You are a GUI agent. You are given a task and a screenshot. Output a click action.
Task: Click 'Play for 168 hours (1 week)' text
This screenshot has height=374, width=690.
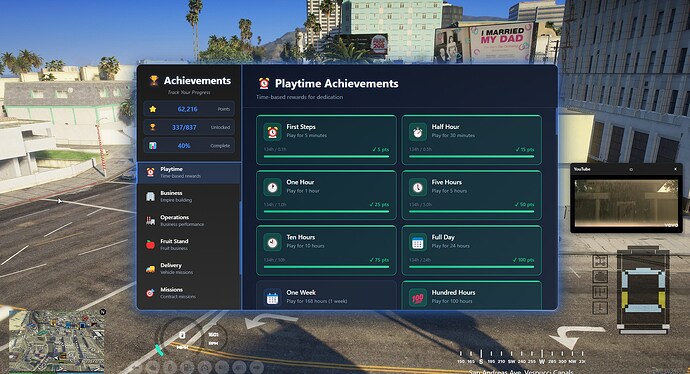pos(317,301)
